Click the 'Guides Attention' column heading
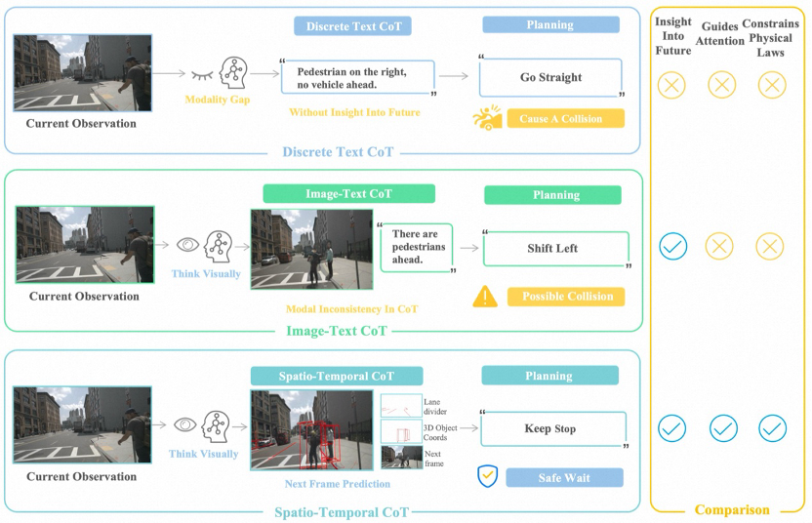Viewport: 812px width, 523px height. (720, 33)
